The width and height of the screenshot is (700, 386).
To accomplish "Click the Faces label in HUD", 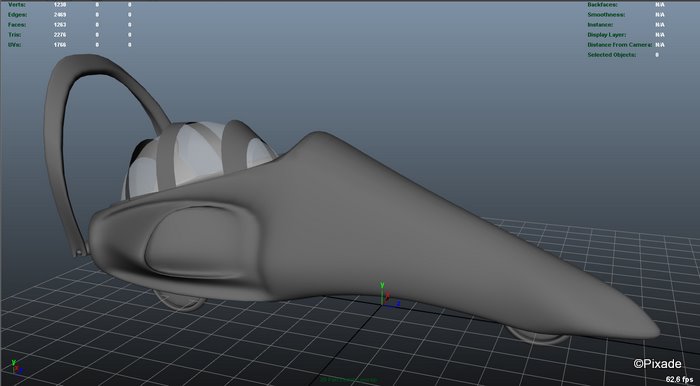I will pos(17,25).
